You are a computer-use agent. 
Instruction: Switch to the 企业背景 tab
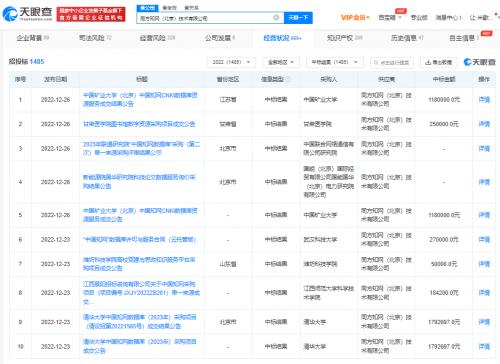point(33,38)
